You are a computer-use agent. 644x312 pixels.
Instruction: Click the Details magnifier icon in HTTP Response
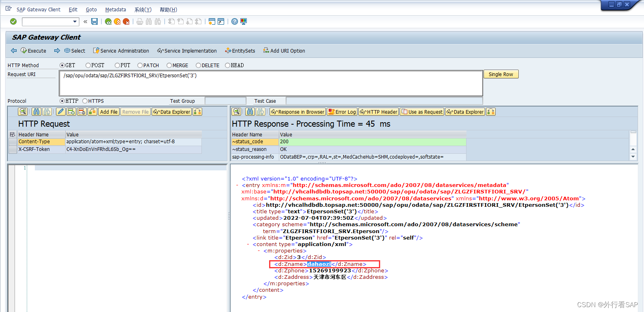coord(237,112)
